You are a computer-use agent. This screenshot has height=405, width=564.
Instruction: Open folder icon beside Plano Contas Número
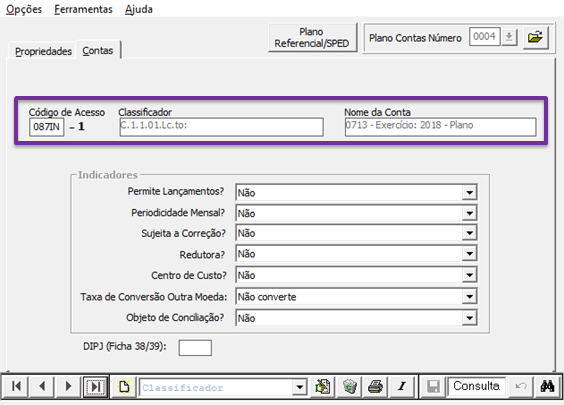pyautogui.click(x=535, y=37)
